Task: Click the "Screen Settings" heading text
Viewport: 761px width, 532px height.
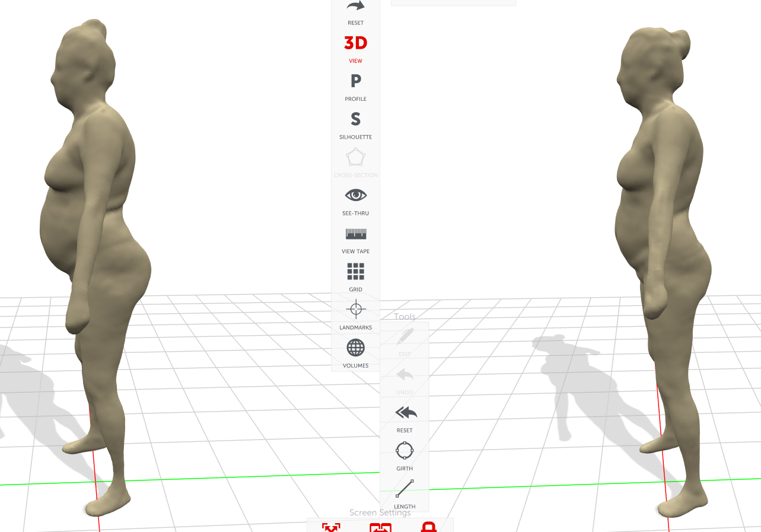Action: coord(380,512)
